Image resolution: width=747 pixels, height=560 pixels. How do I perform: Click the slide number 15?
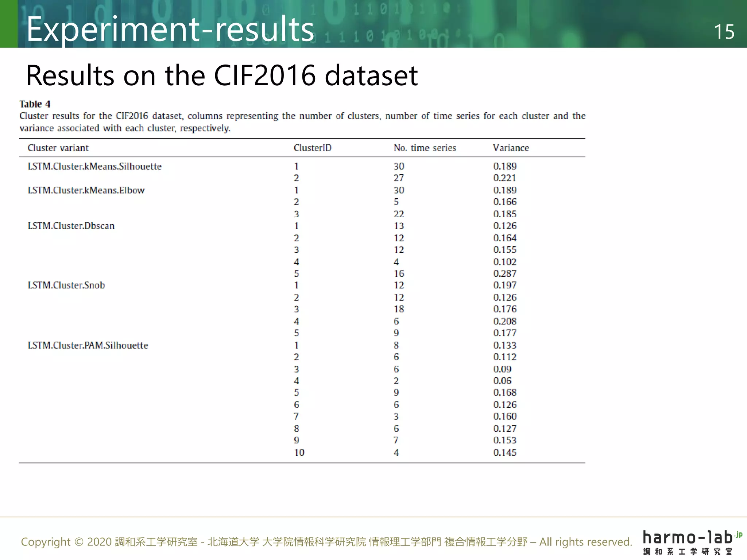point(724,32)
